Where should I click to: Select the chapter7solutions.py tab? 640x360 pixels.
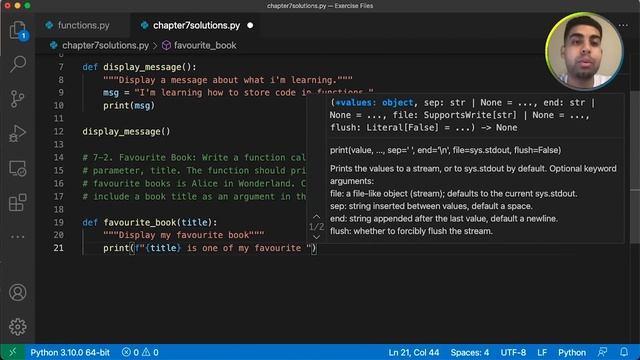pos(196,25)
